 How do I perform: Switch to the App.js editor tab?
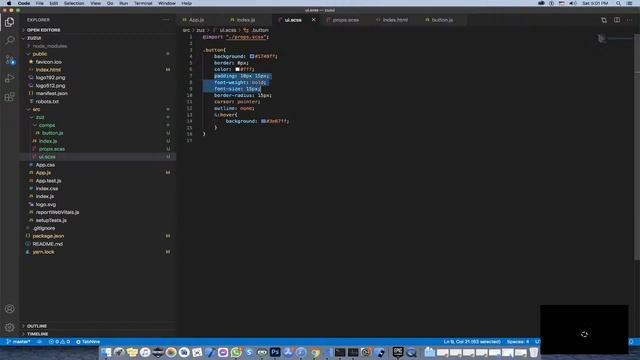[x=196, y=20]
